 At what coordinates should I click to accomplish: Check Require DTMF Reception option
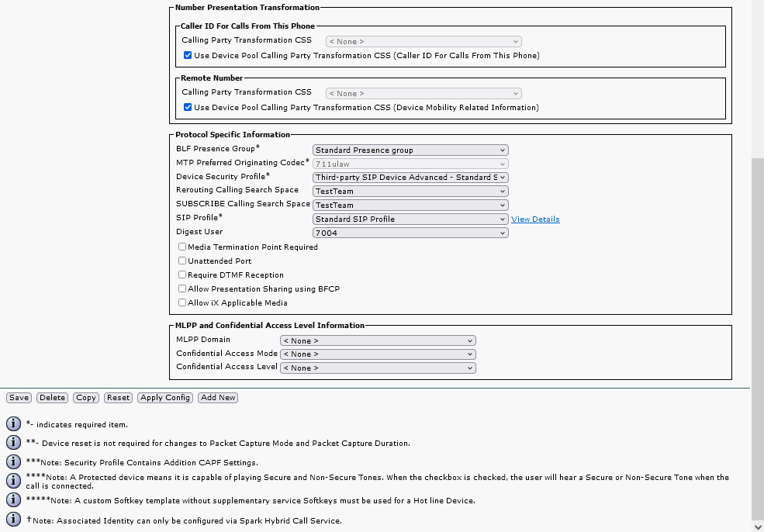(182, 275)
